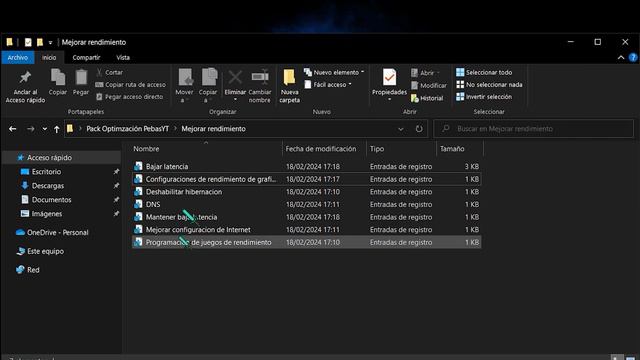
Task: Sort by Fecha de modificación column
Action: (x=321, y=149)
